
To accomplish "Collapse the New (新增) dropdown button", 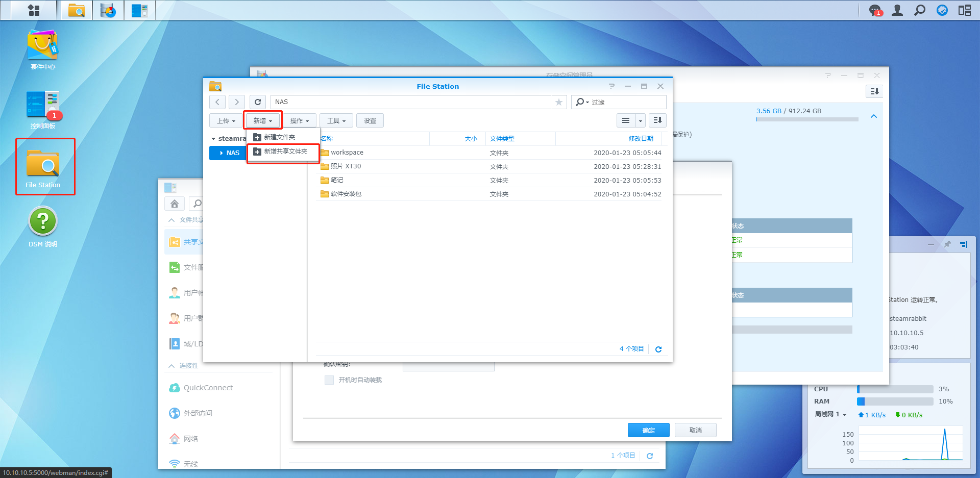I will 263,121.
